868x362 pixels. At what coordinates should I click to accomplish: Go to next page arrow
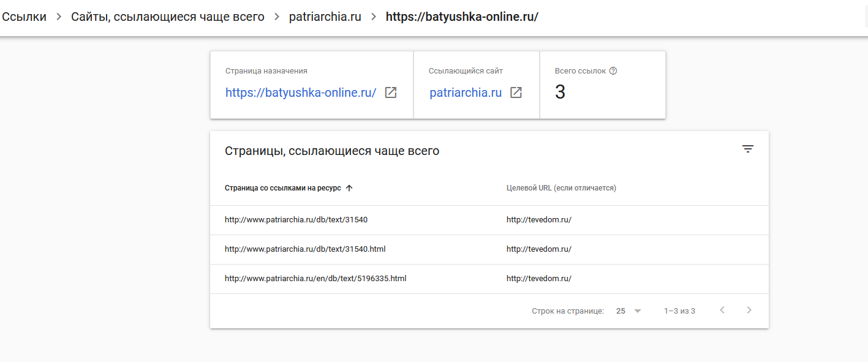(x=749, y=311)
